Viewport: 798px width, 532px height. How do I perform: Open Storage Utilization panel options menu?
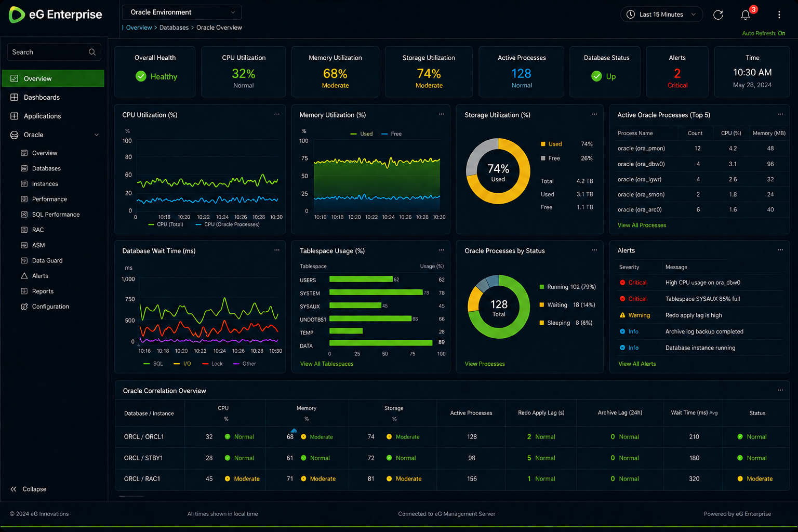coord(594,114)
